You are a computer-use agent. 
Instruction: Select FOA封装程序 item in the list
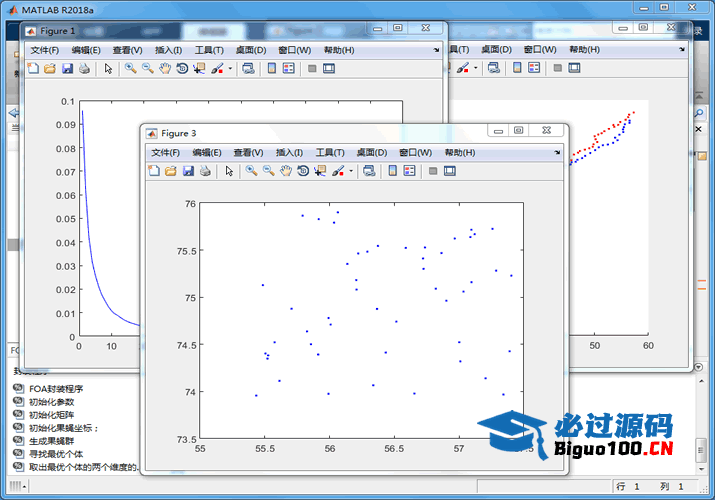(56, 389)
